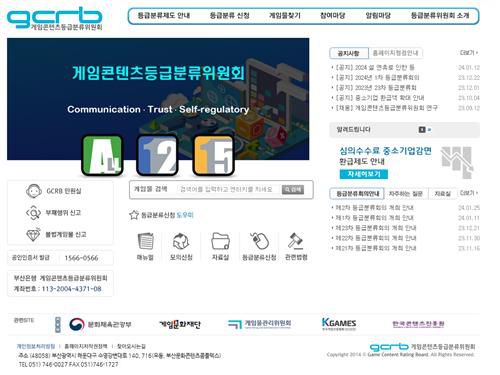Open the 채용 게임콘텐츠등급분류위원회 연구 notice

pos(386,108)
